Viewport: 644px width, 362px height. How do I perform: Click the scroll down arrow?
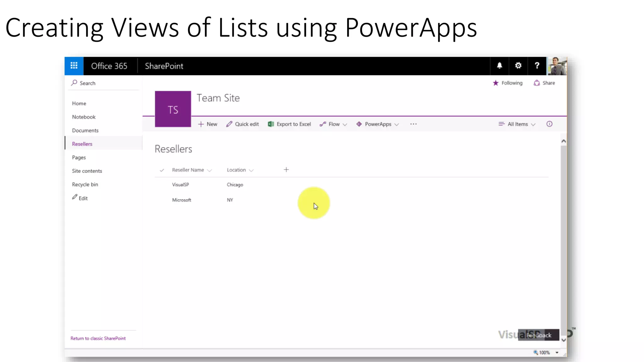tap(563, 340)
